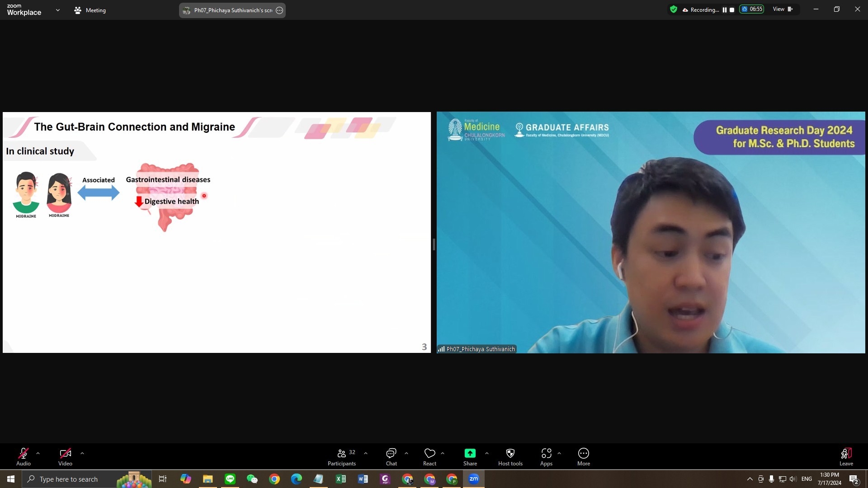
Task: Open the Participants panel
Action: (342, 456)
